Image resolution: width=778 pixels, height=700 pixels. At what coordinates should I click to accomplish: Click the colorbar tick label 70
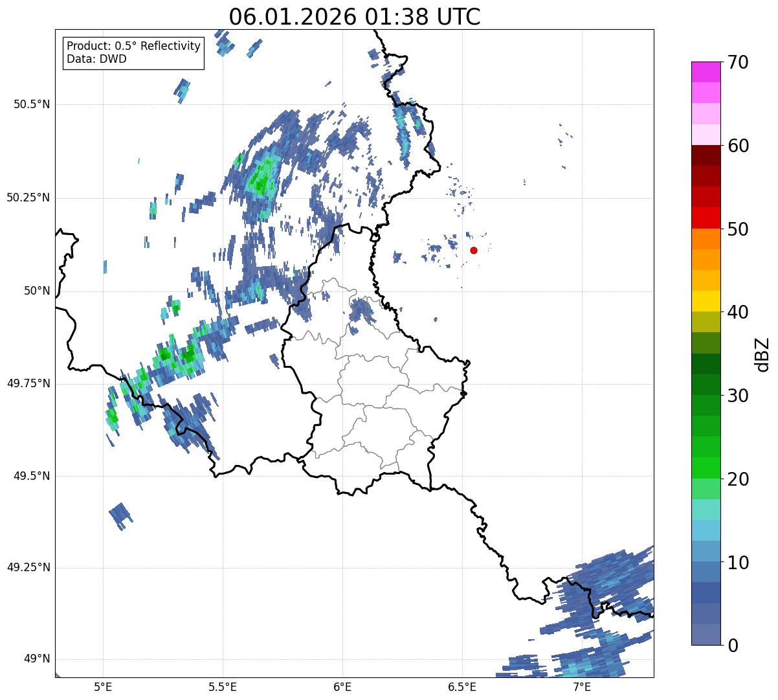pyautogui.click(x=740, y=62)
